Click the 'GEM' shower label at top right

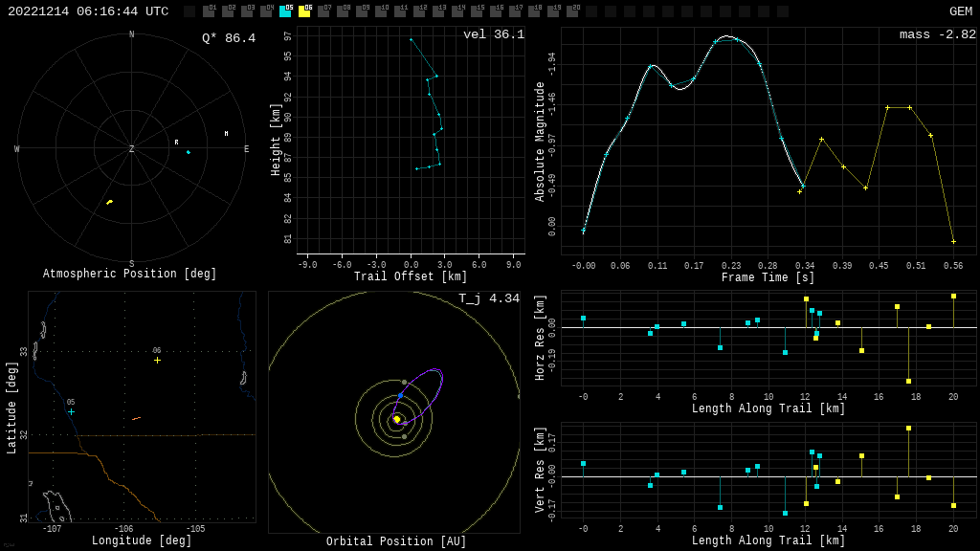click(x=960, y=11)
